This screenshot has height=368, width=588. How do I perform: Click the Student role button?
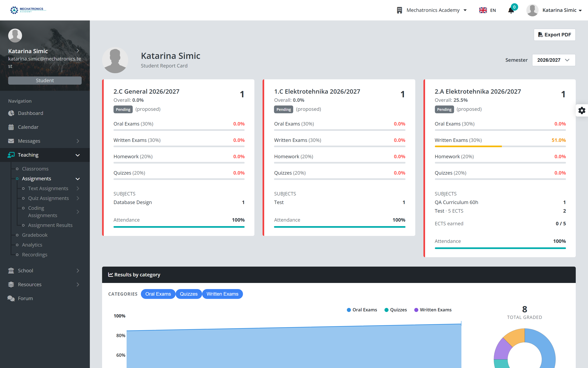coord(45,81)
